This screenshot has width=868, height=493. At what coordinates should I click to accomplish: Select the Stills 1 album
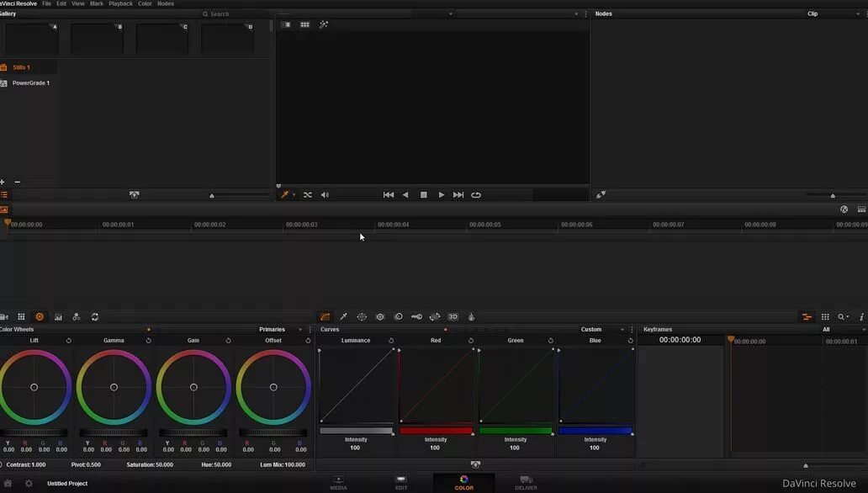click(28, 67)
